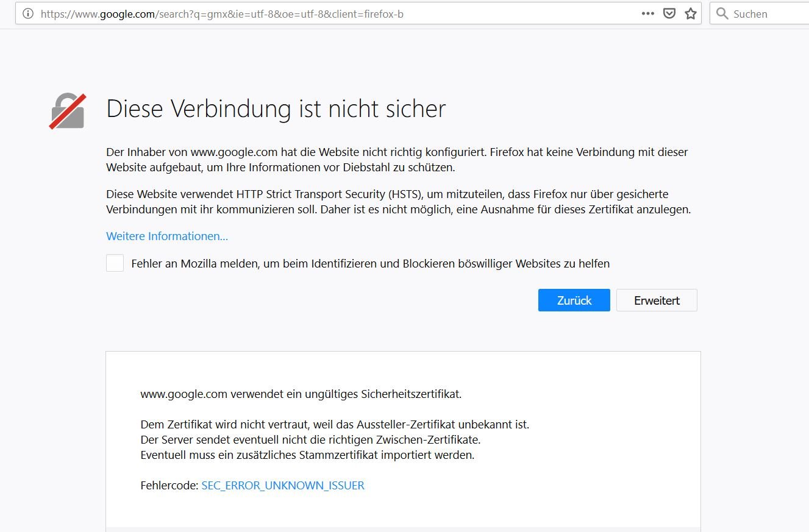This screenshot has height=532, width=809.
Task: Save page with the Pocket icon
Action: [x=669, y=13]
